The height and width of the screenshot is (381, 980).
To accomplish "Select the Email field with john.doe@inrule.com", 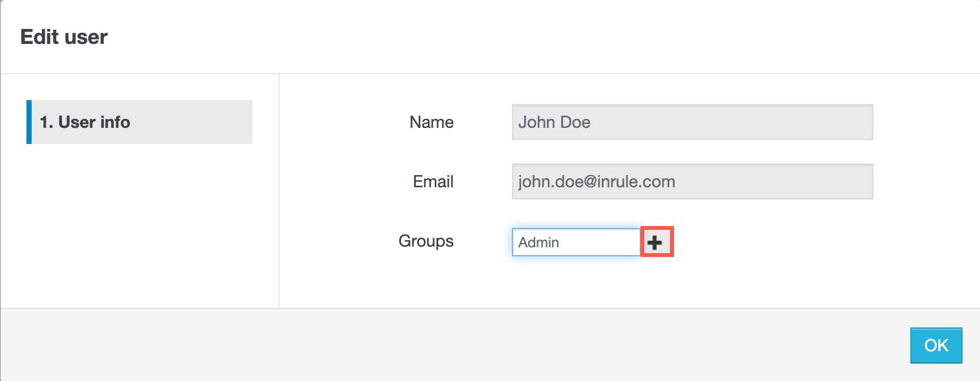I will pyautogui.click(x=691, y=181).
